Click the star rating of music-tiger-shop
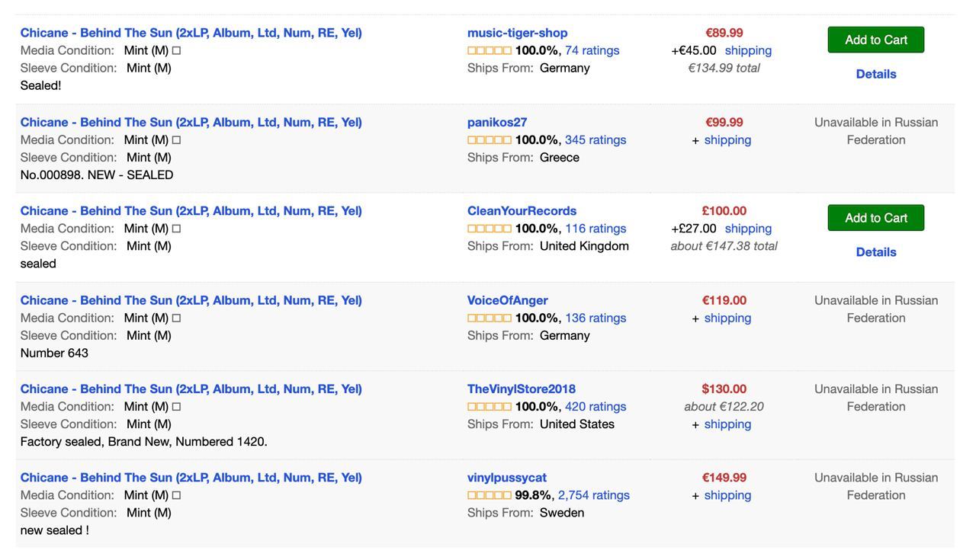This screenshot has width=976, height=560. (x=490, y=50)
